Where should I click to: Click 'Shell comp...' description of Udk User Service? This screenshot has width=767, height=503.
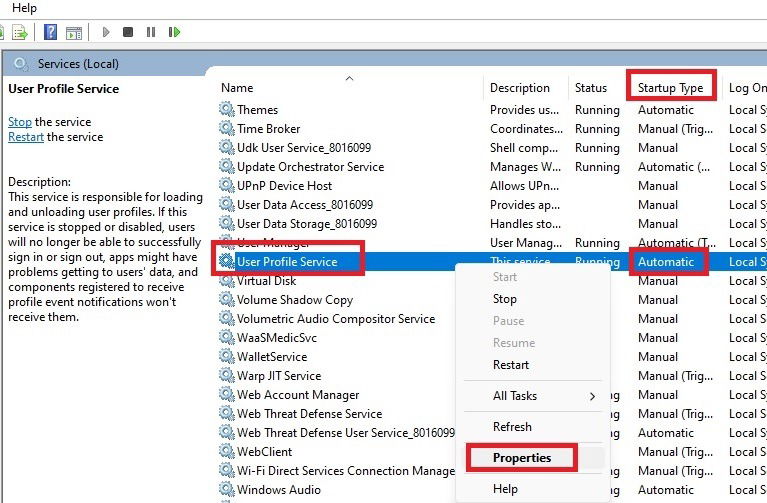(524, 148)
